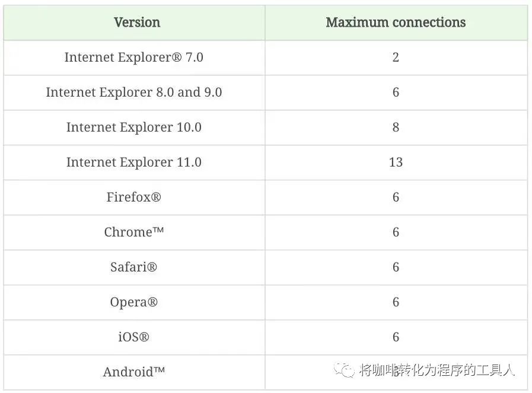Click the iOS® row label

133,337
